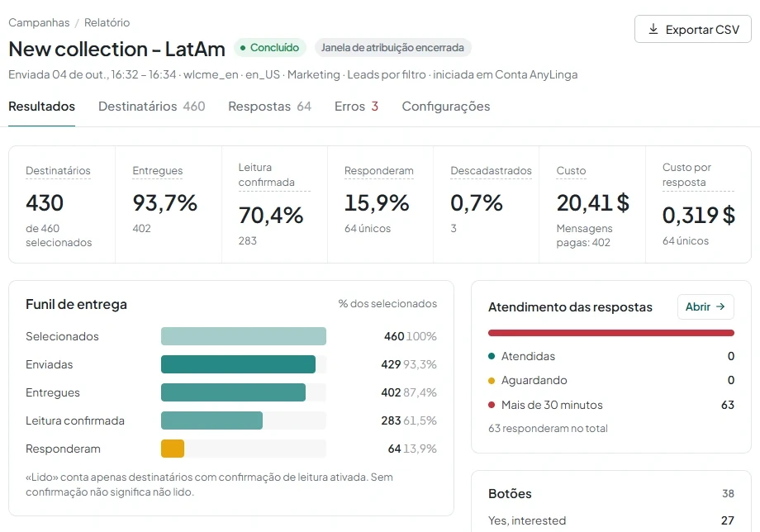The width and height of the screenshot is (760, 532).
Task: Click the 63 responderam no total text
Action: click(x=548, y=428)
